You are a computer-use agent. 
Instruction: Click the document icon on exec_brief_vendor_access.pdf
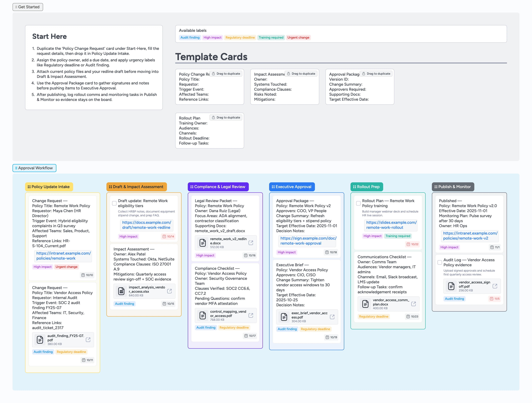pyautogui.click(x=285, y=317)
